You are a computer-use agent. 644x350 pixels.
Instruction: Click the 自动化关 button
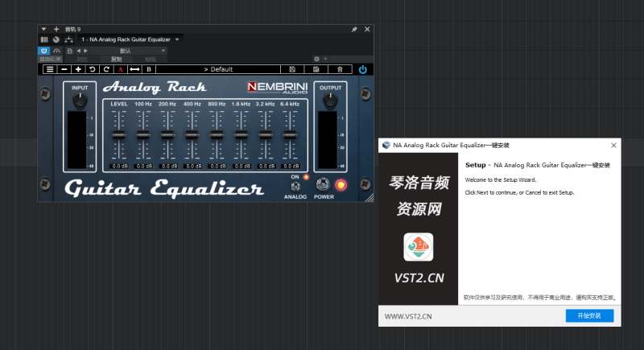[x=50, y=59]
